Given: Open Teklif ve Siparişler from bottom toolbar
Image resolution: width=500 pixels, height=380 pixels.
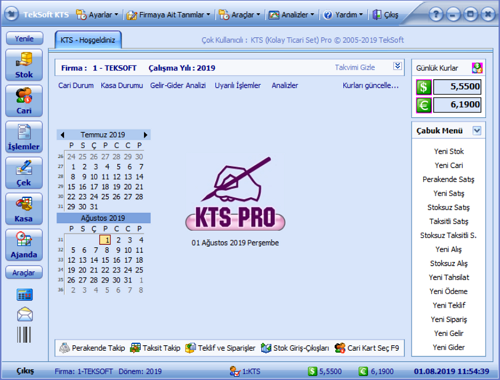Looking at the screenshot, I should tap(220, 348).
